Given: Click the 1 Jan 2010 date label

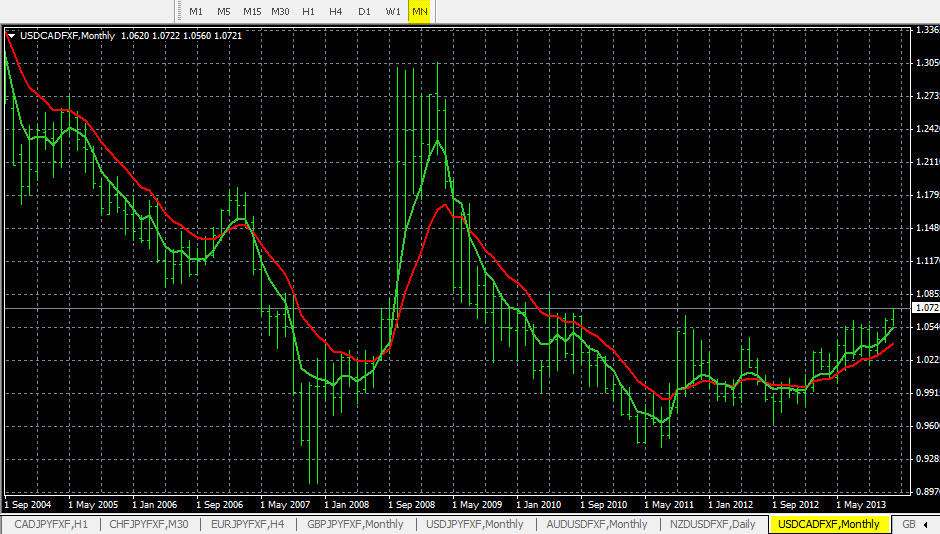Looking at the screenshot, I should 539,505.
